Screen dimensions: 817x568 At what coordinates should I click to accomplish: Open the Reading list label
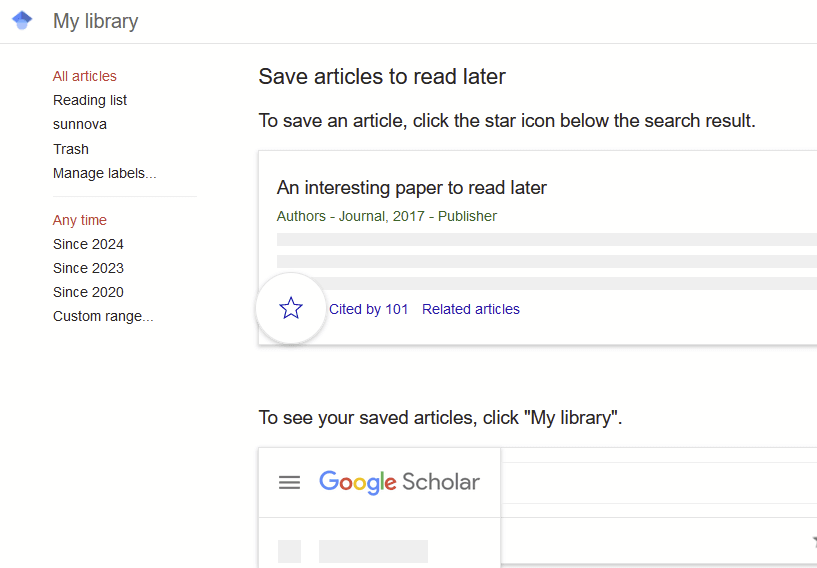(x=90, y=100)
